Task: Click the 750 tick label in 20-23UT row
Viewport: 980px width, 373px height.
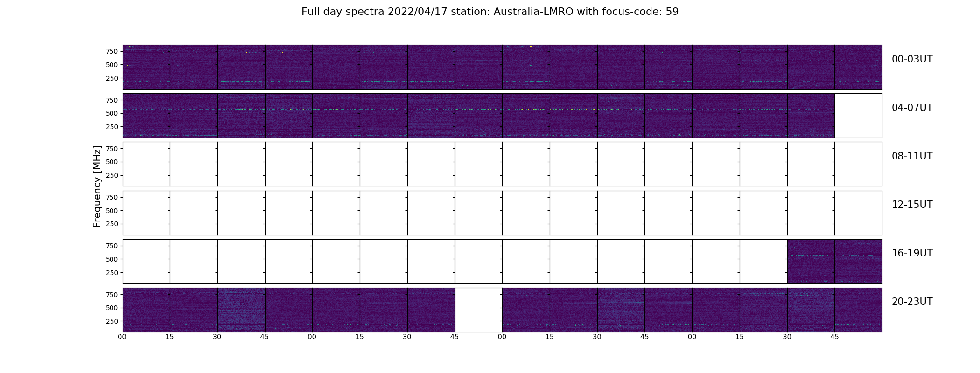Action: click(x=112, y=295)
